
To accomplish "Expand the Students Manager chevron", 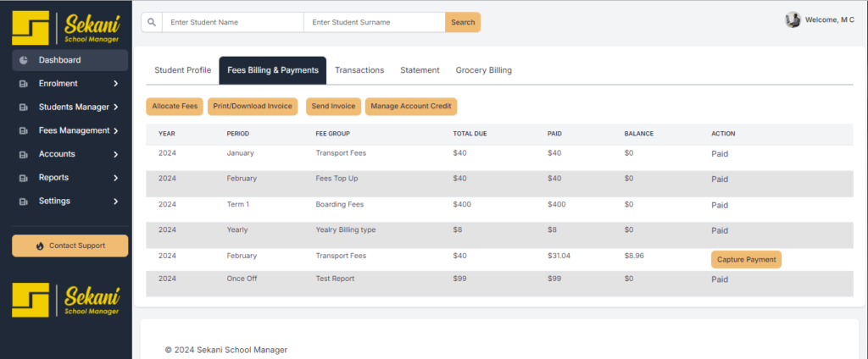I will 115,108.
